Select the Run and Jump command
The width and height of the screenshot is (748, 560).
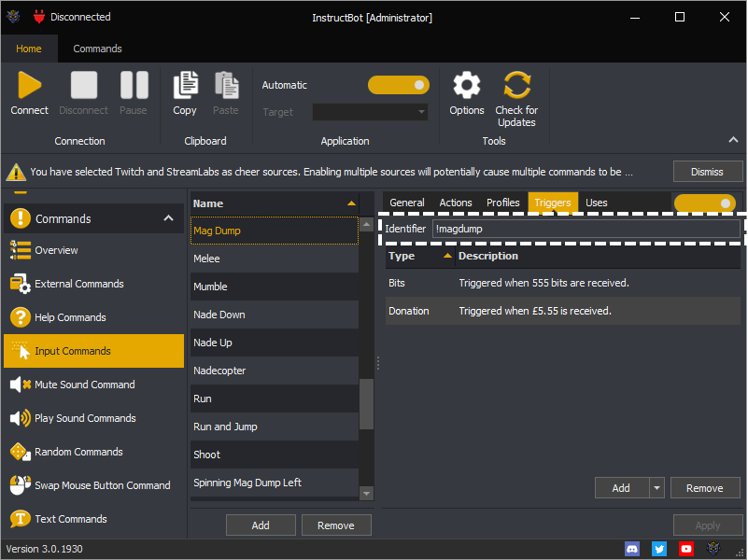(275, 427)
